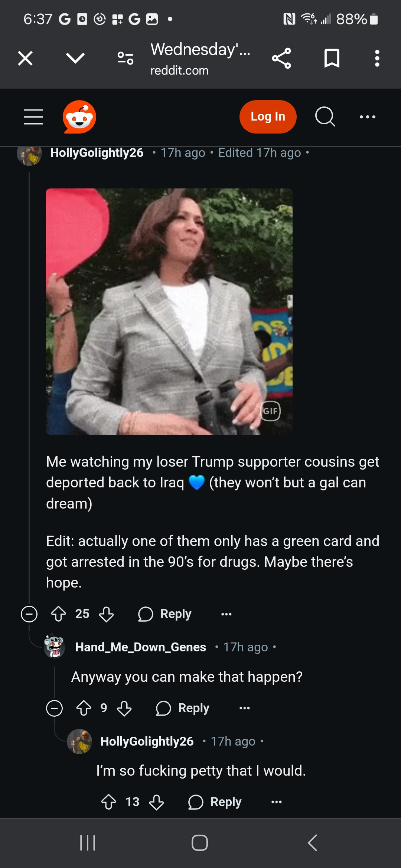
Task: Open site settings icon beside the URL
Action: click(125, 59)
